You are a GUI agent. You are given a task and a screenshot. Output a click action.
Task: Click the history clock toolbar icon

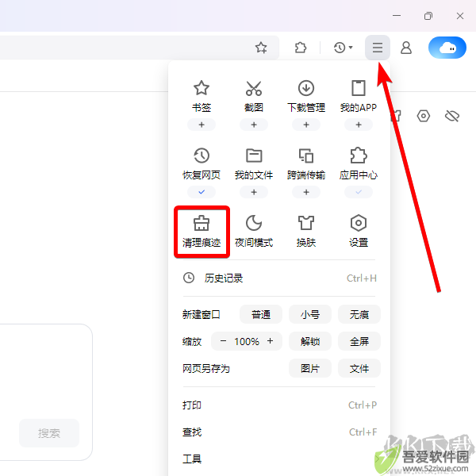pyautogui.click(x=340, y=48)
